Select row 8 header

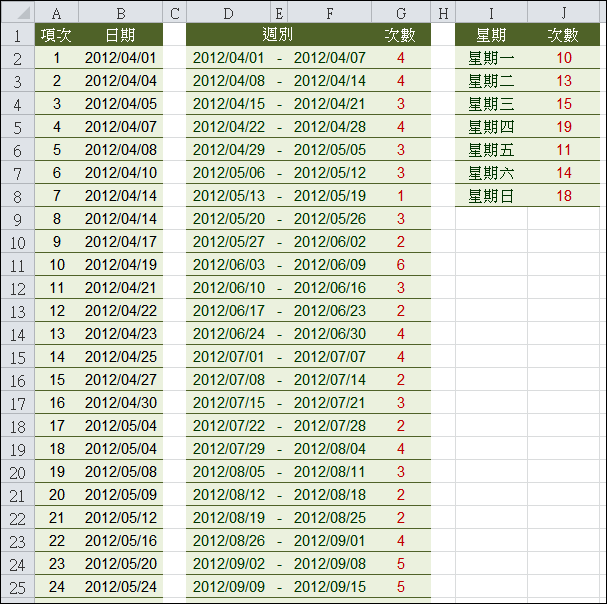[18, 196]
